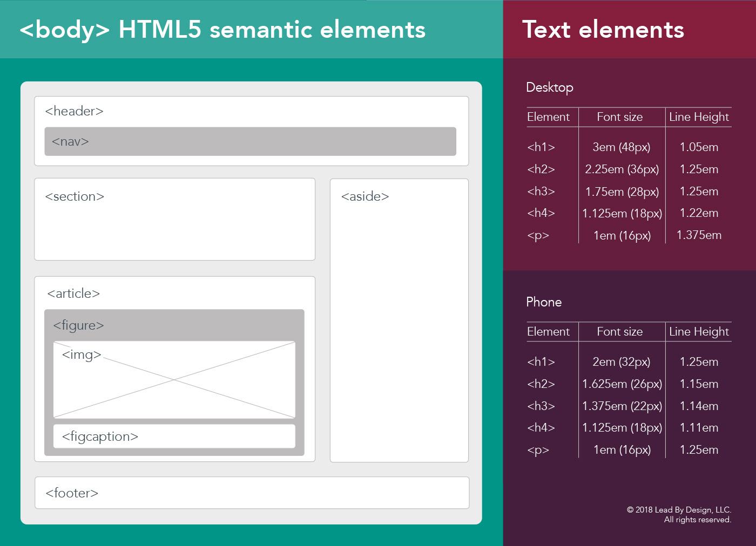Click "Element" header in Desktop table
Image resolution: width=756 pixels, height=546 pixels.
(x=548, y=117)
